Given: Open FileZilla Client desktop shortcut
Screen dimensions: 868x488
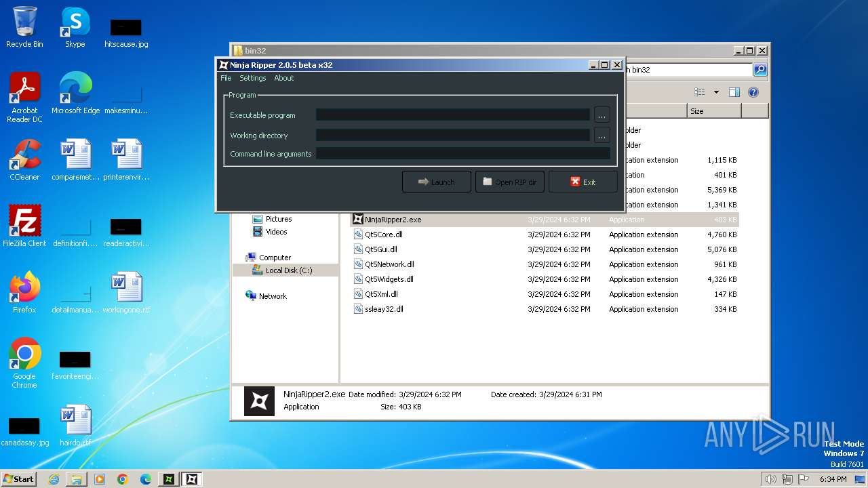Looking at the screenshot, I should 24,226.
